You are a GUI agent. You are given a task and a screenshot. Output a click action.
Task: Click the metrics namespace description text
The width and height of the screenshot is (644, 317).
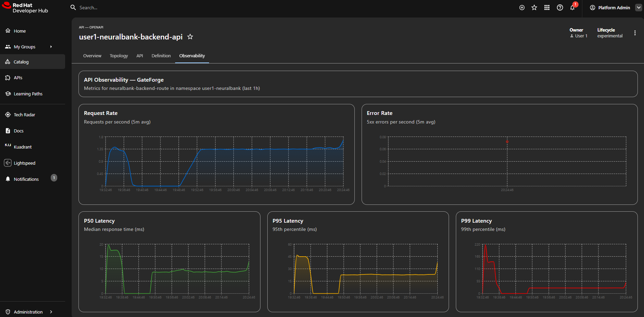point(172,89)
